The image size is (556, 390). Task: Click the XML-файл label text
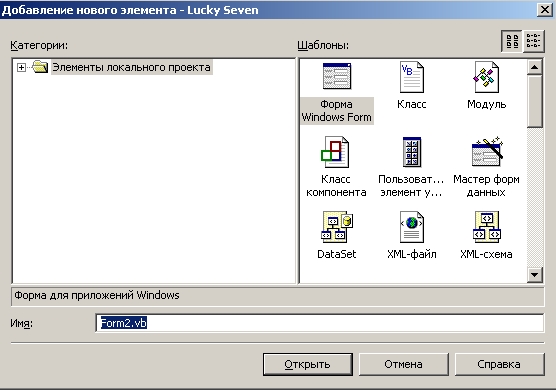tap(412, 254)
